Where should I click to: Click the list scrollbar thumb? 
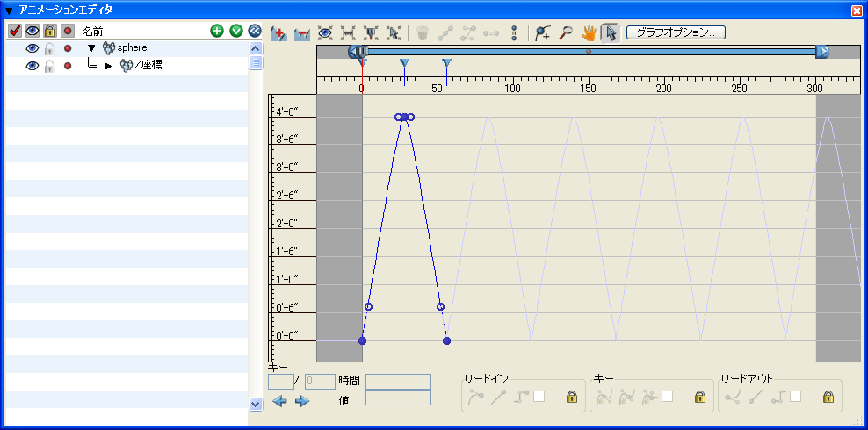tap(255, 62)
